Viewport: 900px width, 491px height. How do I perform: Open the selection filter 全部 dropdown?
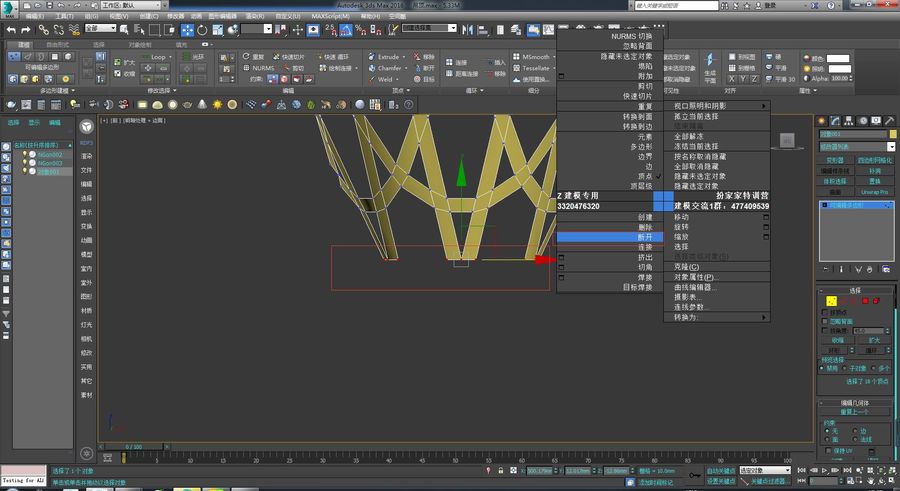[x=100, y=28]
